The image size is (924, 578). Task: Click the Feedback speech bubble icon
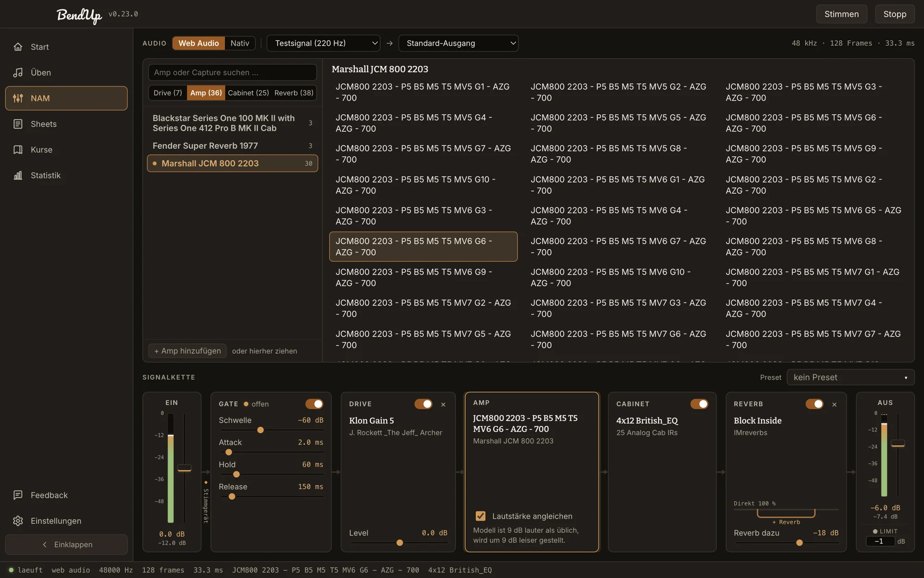point(18,495)
